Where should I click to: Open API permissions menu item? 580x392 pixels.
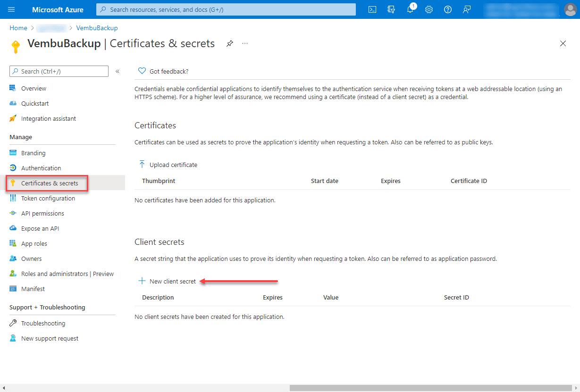click(42, 213)
